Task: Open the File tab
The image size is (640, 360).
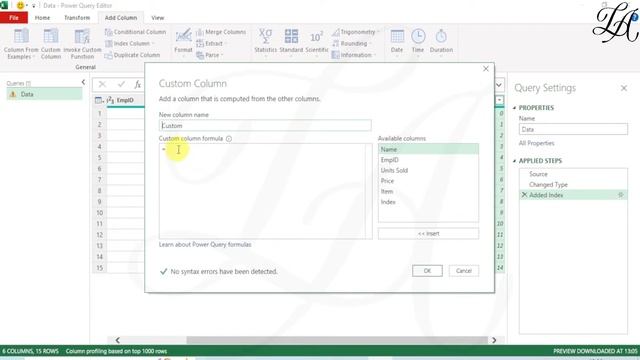Action: [x=14, y=18]
